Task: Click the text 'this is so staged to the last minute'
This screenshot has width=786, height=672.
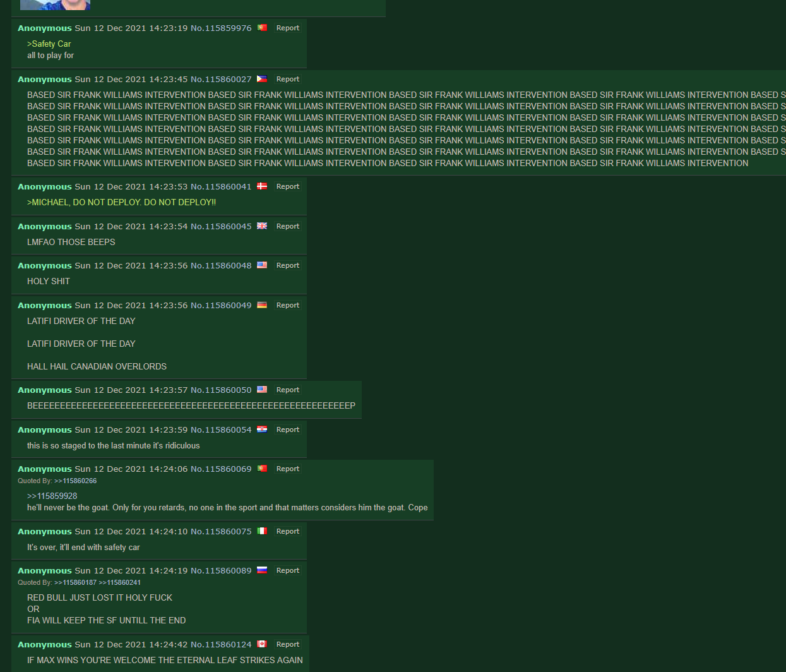Action: (x=88, y=445)
